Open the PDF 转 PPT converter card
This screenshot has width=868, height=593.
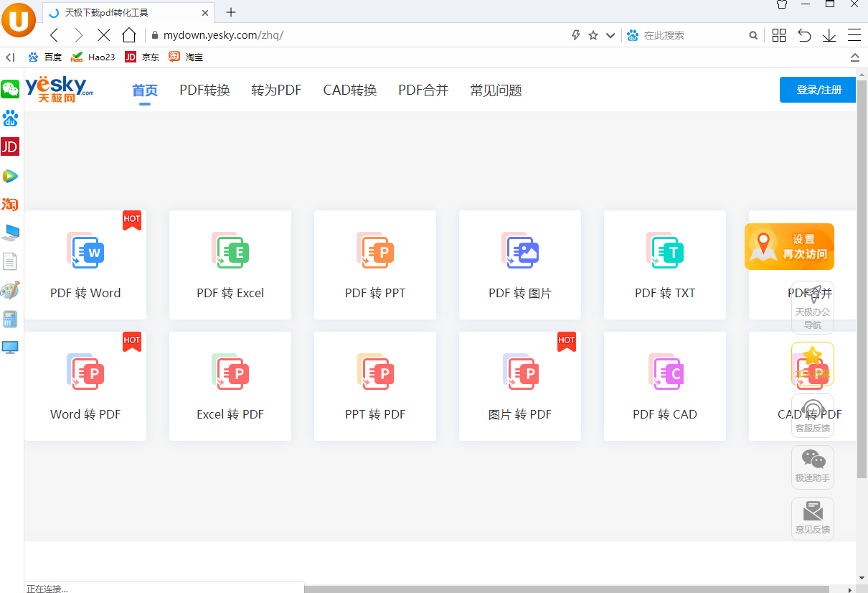pos(375,265)
